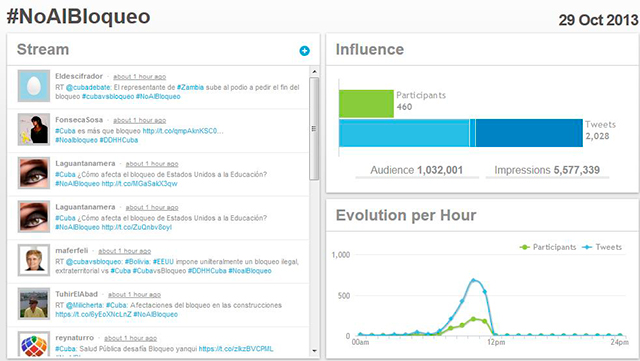Screen dimensions: 640x361
Task: Click the #Zambia hashtag
Action: [x=190, y=87]
